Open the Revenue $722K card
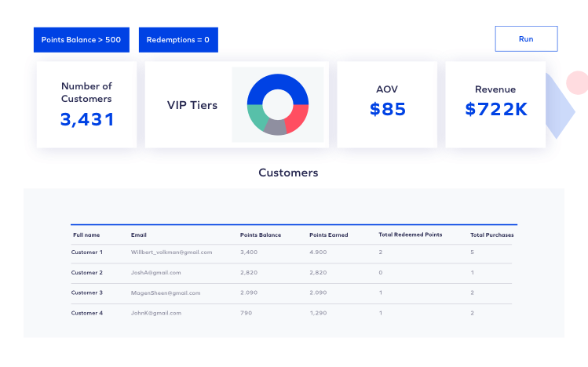This screenshot has height=367, width=588. 495,104
